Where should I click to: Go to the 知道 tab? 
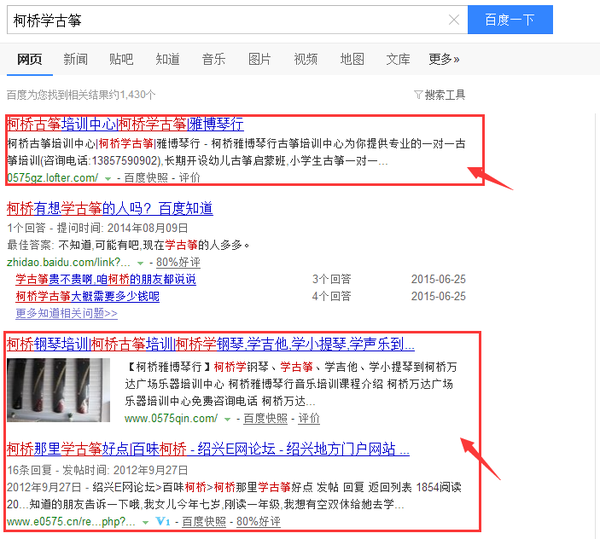[168, 59]
